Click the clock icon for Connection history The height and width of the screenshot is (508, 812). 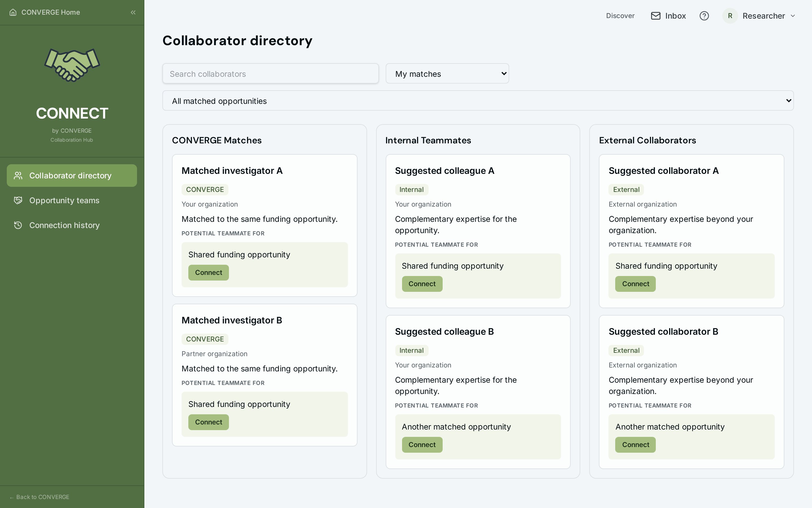pos(18,225)
